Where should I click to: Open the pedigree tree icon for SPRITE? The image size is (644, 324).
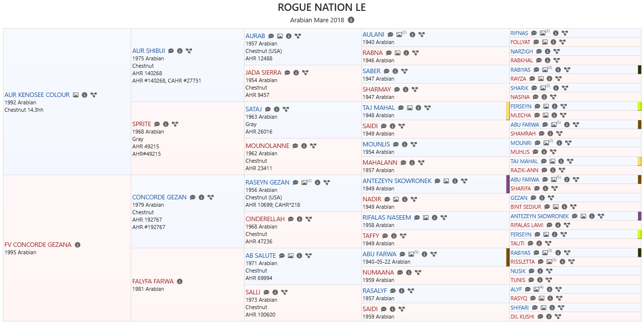175,124
